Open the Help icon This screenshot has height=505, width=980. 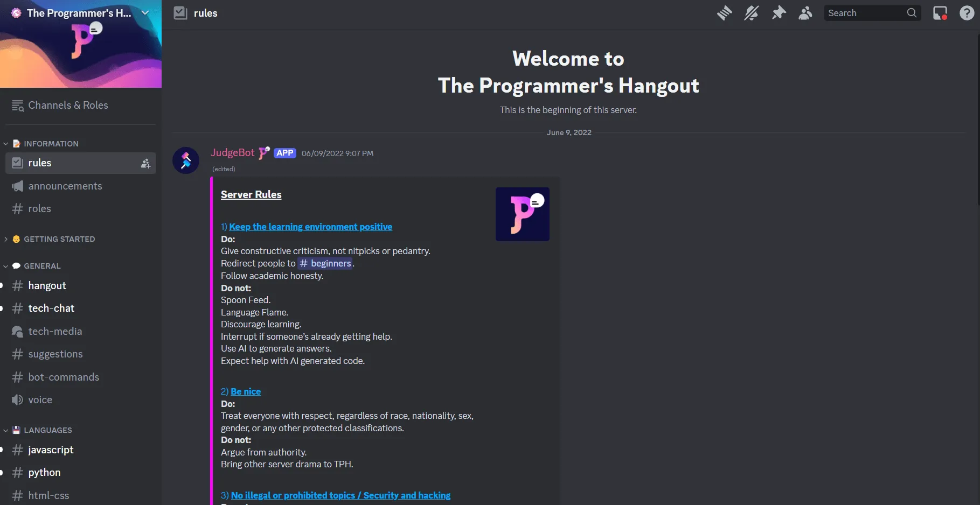point(967,13)
